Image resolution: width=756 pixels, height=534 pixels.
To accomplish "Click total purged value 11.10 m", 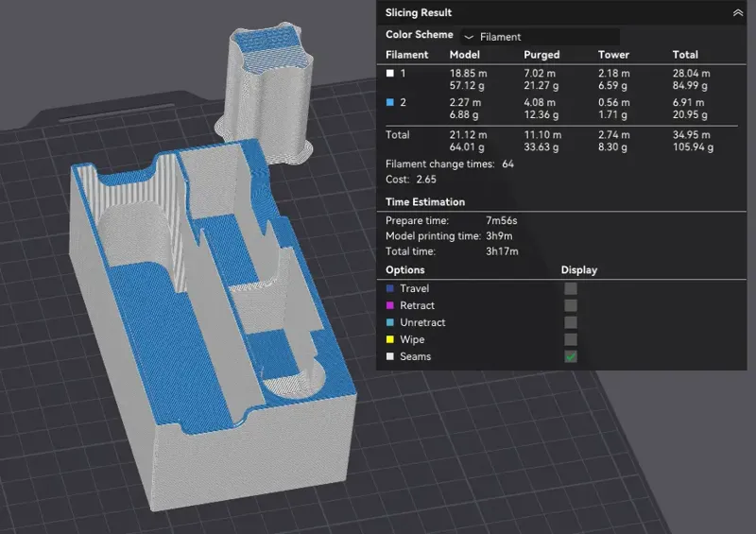I will click(542, 134).
